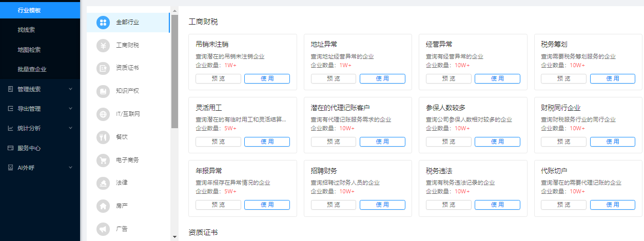The height and width of the screenshot is (241, 644).
Task: Click the AI外呼 sidebar icon
Action: [x=10, y=168]
